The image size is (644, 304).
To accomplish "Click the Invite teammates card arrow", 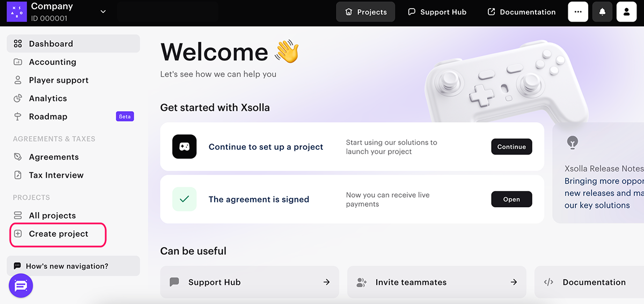I will [514, 282].
